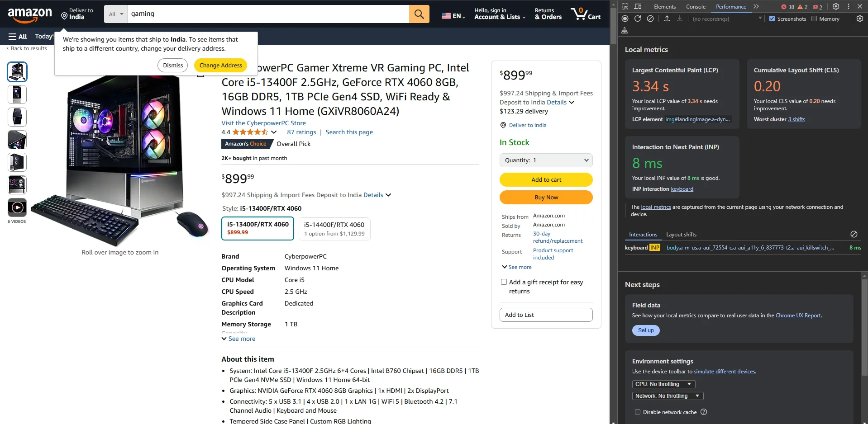Viewport: 868px width, 424px height.
Task: Open the Quantity dropdown
Action: click(x=546, y=160)
